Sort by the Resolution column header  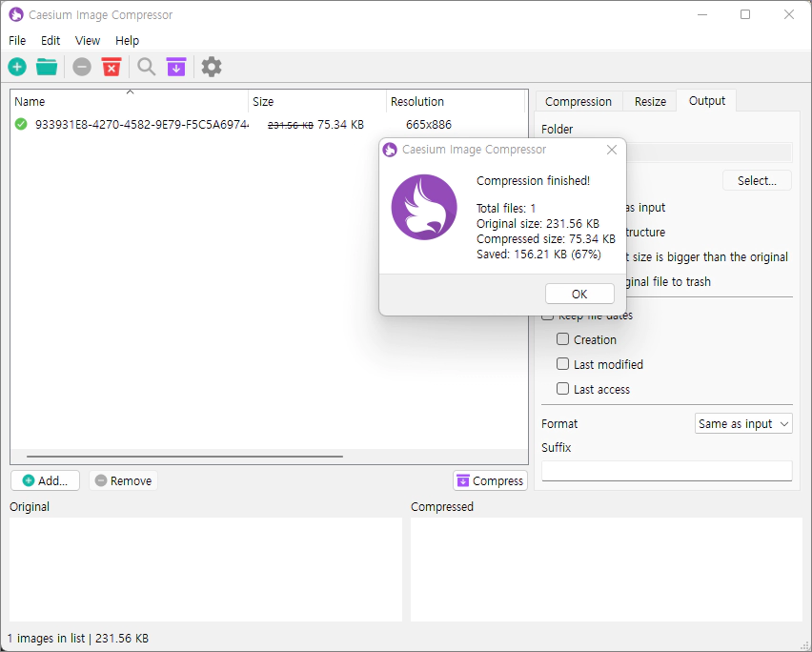(x=456, y=101)
